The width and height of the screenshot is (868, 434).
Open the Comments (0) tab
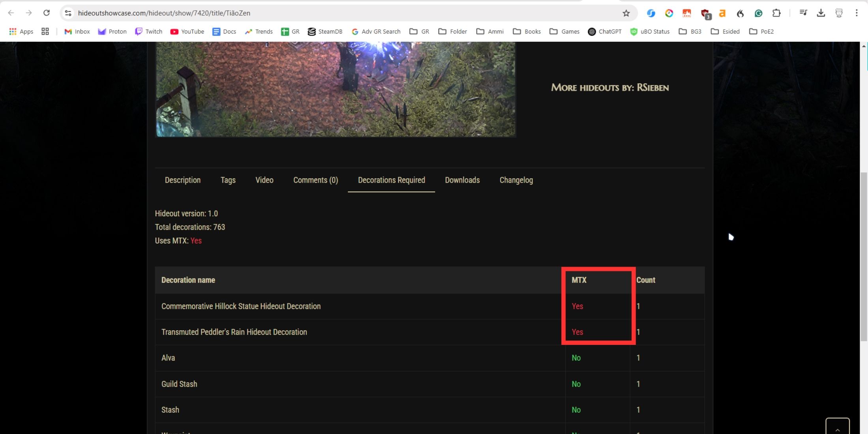[x=316, y=180]
